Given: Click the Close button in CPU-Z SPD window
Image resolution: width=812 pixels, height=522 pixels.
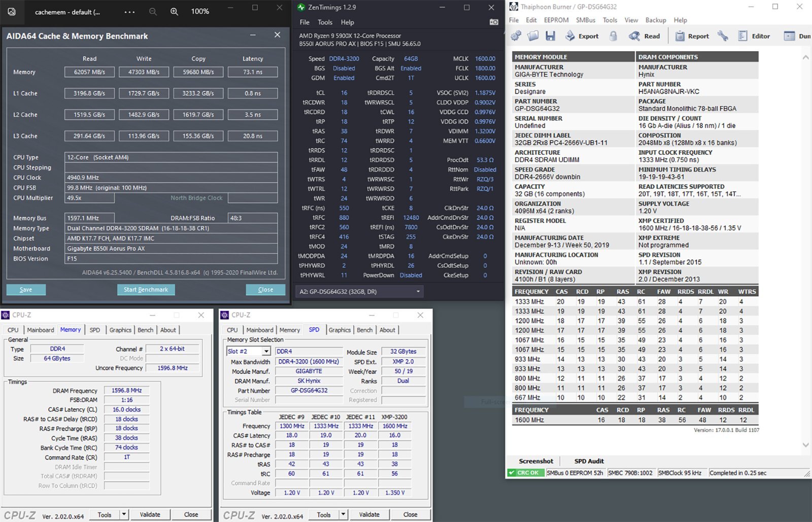Looking at the screenshot, I should tap(410, 514).
